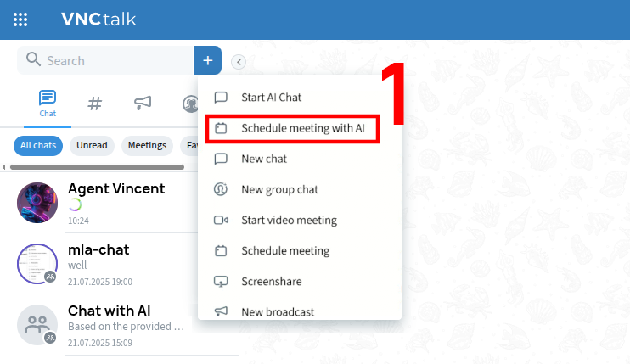Image resolution: width=630 pixels, height=364 pixels.
Task: Switch to the Chat tab
Action: 48,104
